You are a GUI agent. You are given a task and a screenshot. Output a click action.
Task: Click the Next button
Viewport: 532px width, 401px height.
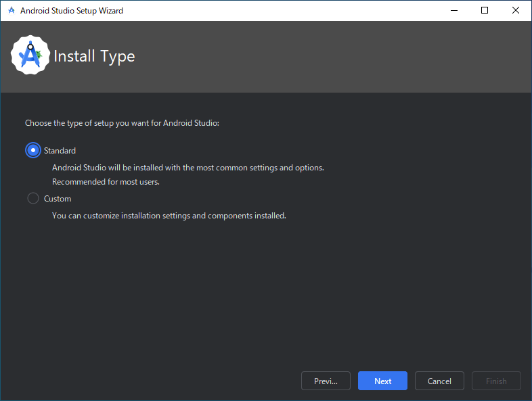382,381
